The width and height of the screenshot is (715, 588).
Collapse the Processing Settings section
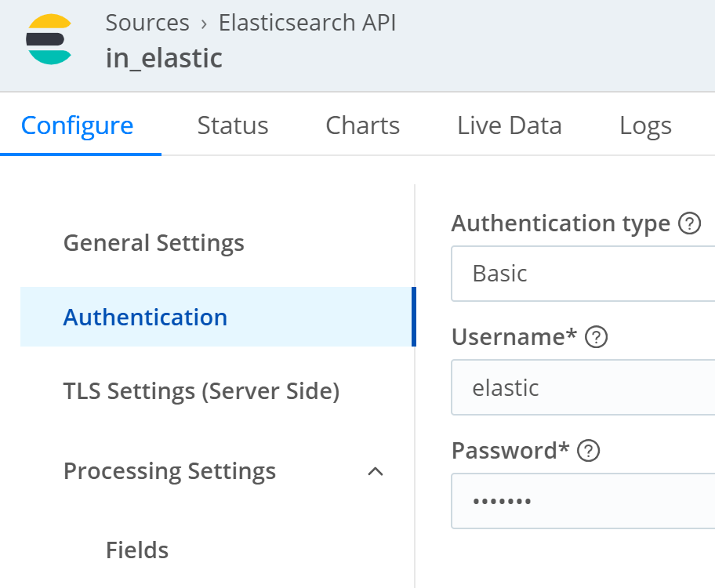(376, 471)
